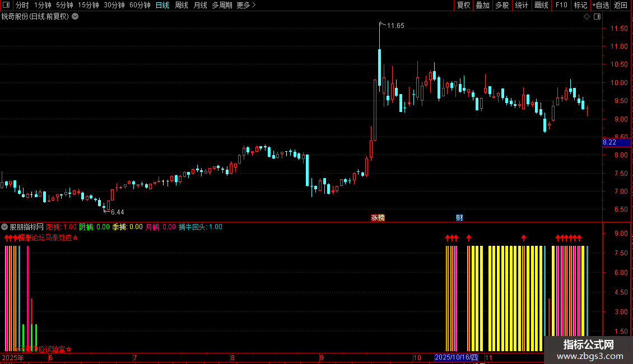633x364 pixels.
Task: Click the panel layout icon at top-left
Action: pyautogui.click(x=6, y=5)
